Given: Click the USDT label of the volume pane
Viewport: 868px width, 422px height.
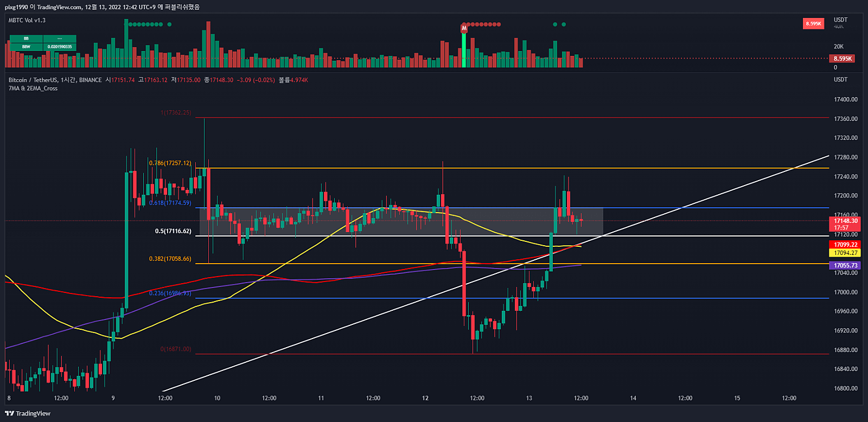Looking at the screenshot, I should (x=840, y=20).
